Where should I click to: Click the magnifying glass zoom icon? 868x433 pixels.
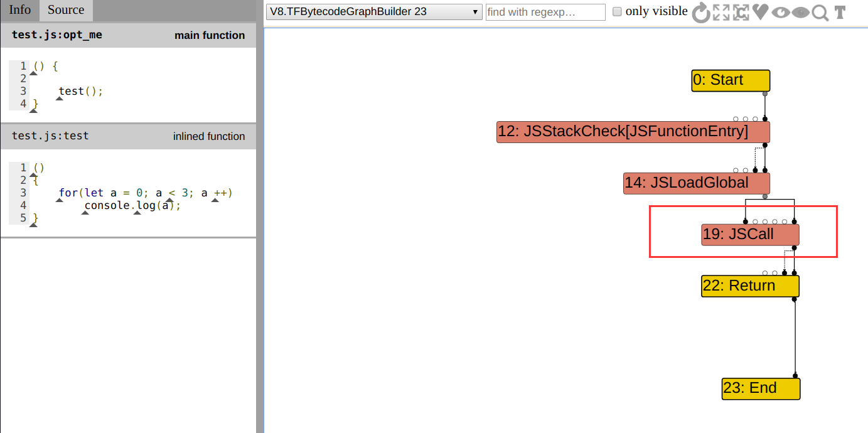(820, 13)
